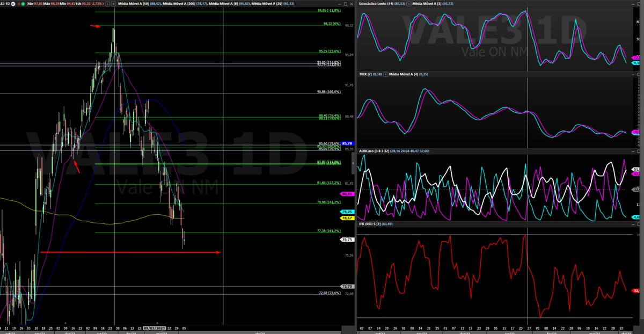
Task: Click indicator icon before 'Média Móvel A [3]' in Estocástico panel
Action: (408, 3)
